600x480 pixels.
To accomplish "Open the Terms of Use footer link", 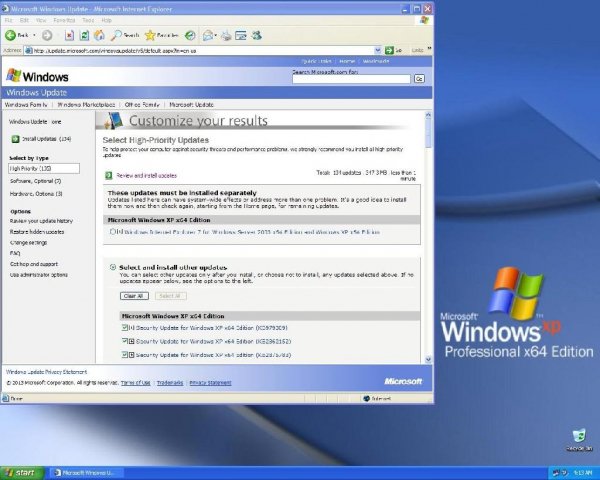I will tap(135, 383).
